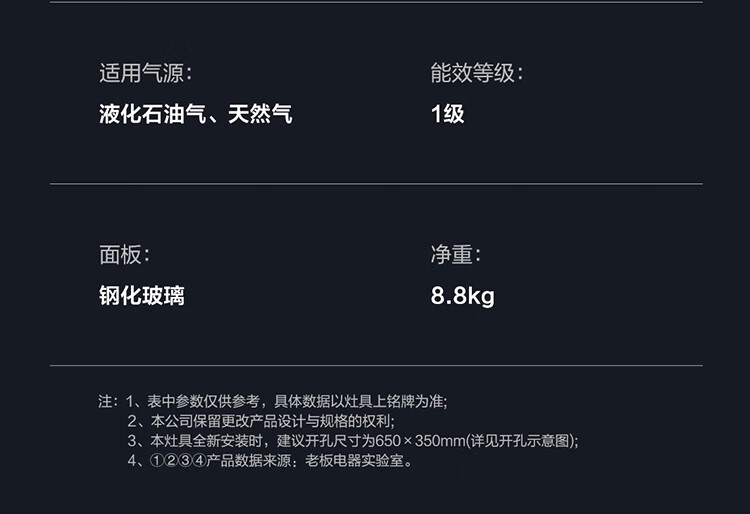The image size is (750, 514).
Task: Click the 能效等级 label
Action: pyautogui.click(x=476, y=73)
